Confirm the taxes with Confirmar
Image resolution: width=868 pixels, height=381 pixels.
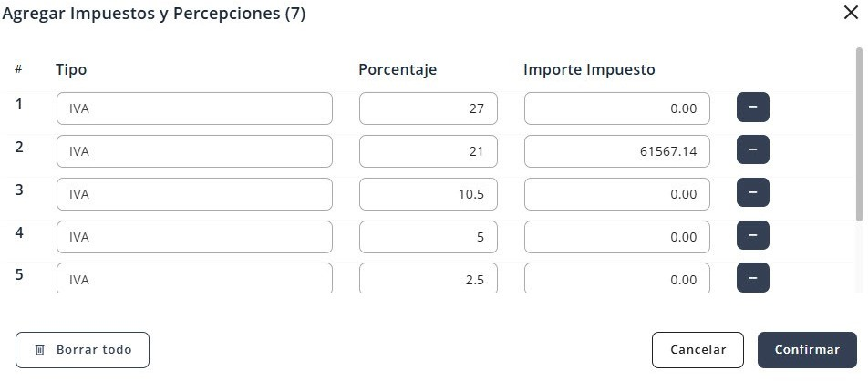pyautogui.click(x=807, y=350)
